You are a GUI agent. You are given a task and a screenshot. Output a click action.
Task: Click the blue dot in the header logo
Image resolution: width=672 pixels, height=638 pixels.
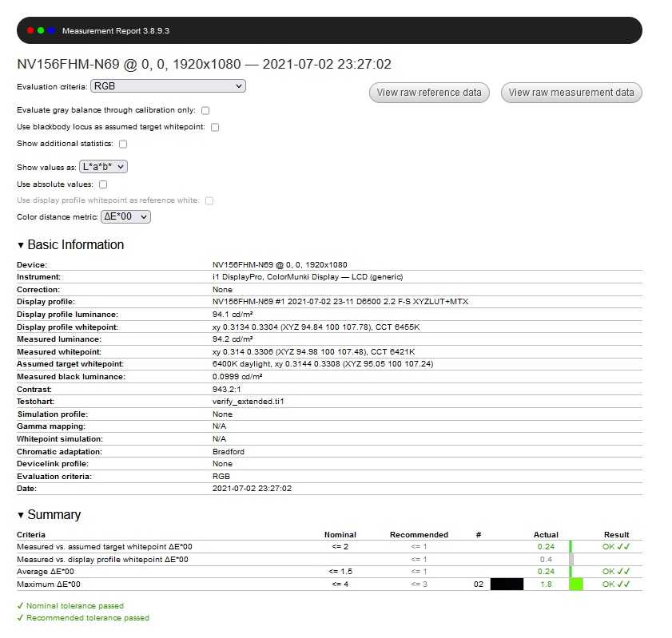(51, 30)
